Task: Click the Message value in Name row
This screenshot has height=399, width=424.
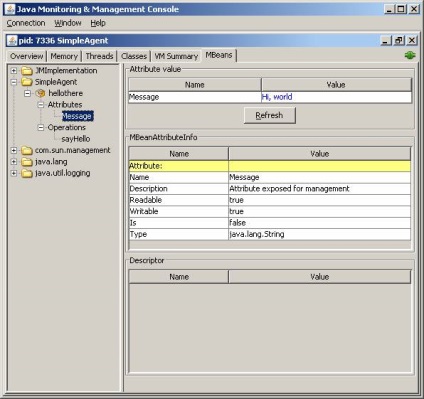Action: 320,177
